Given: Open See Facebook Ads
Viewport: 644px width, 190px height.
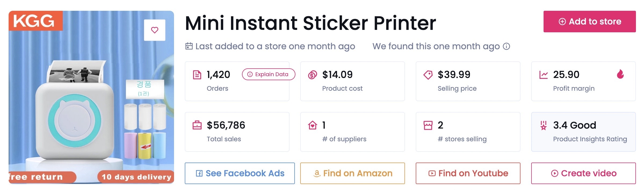Looking at the screenshot, I should tap(240, 173).
